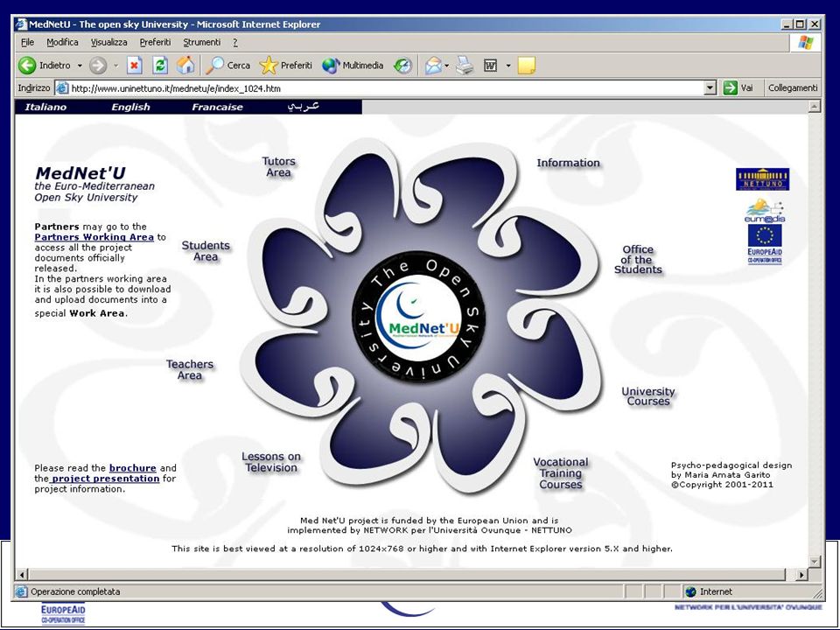
Task: Open the Partners Working Area link
Action: (94, 237)
